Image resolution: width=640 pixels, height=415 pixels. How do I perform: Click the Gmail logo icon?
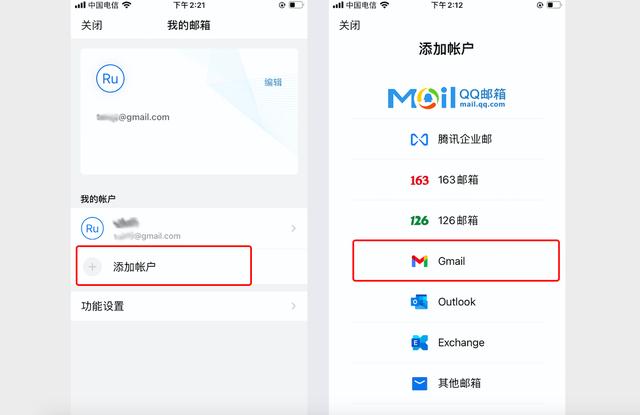(419, 261)
